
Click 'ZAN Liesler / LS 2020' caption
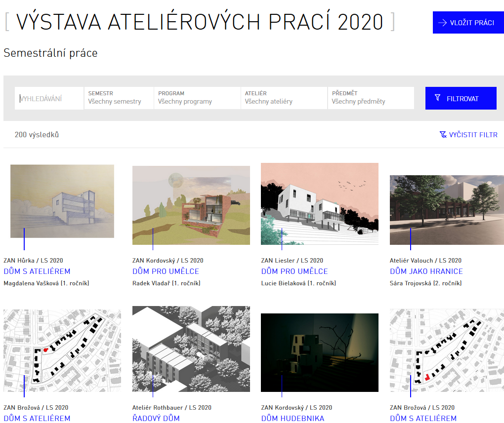pos(292,261)
